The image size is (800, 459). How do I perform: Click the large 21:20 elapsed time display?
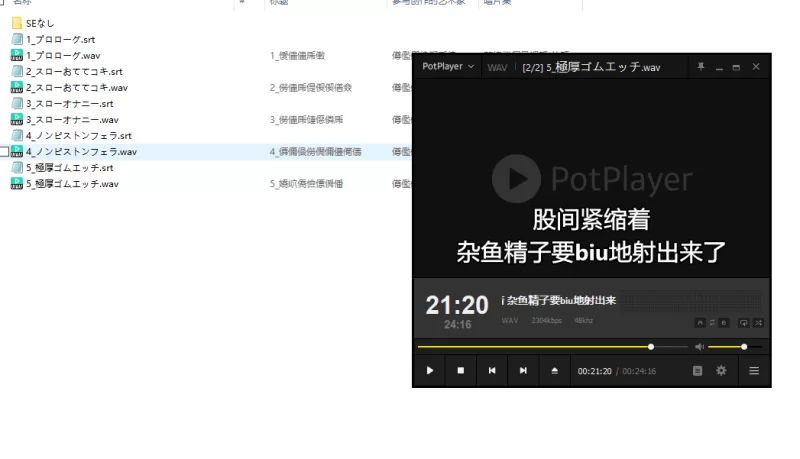pyautogui.click(x=457, y=305)
